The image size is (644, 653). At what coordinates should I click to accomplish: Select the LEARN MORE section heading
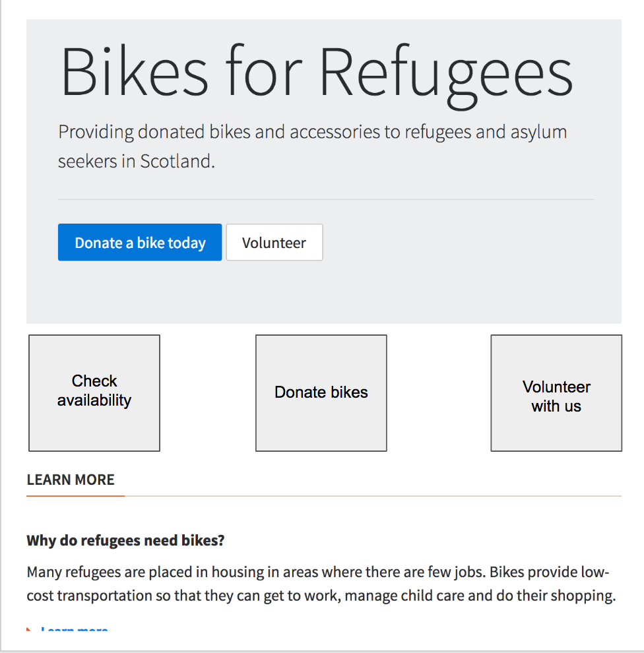71,480
